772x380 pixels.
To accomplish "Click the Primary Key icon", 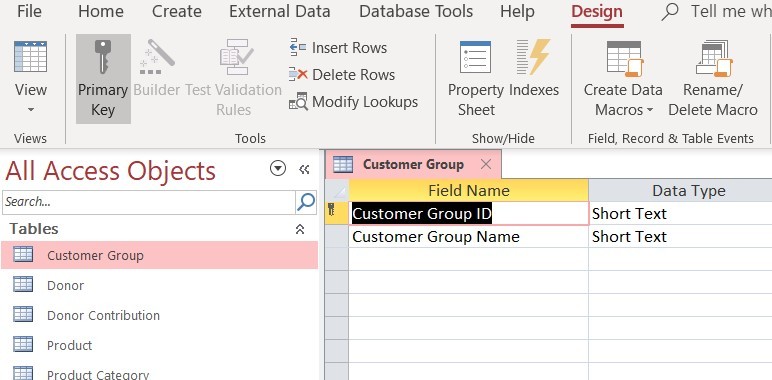I will [x=103, y=57].
